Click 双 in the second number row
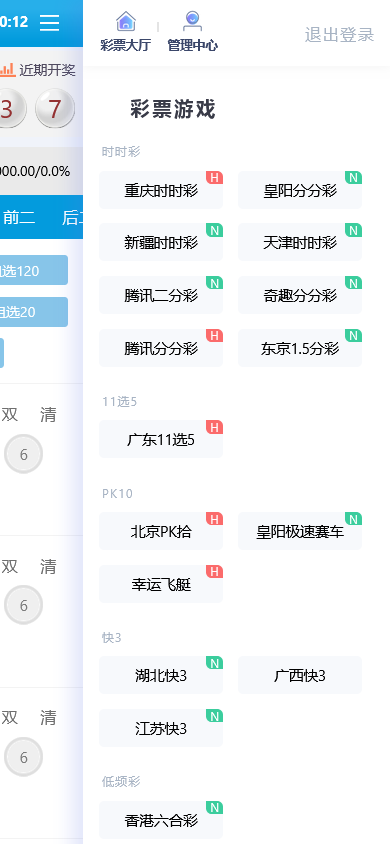 click(x=10, y=566)
